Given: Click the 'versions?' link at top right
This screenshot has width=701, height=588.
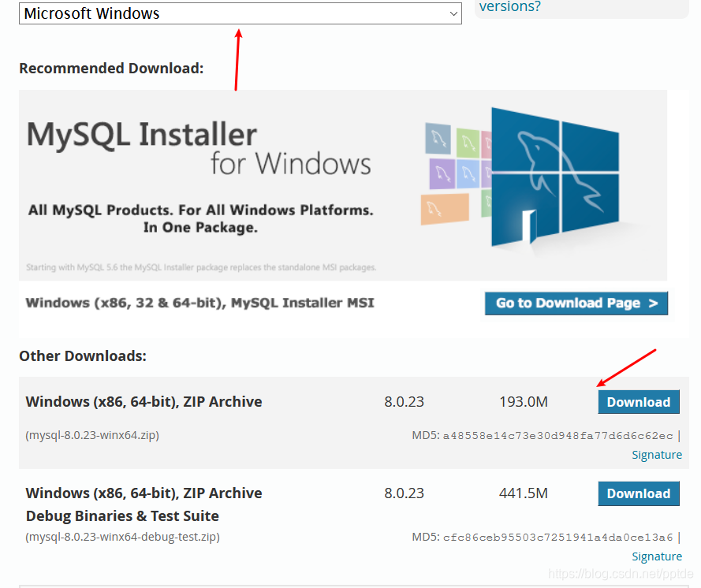Looking at the screenshot, I should pyautogui.click(x=509, y=6).
